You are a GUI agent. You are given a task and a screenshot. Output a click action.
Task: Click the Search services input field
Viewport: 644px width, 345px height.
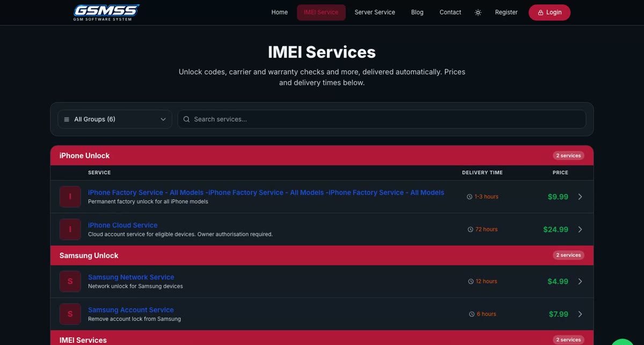[382, 119]
